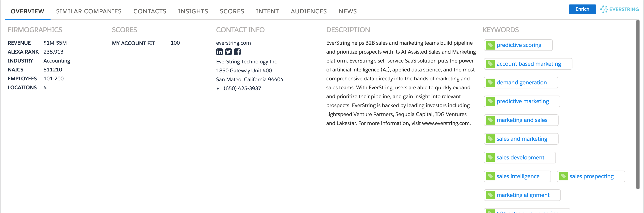Click the tag icon on demand generation
644x213 pixels.
(491, 82)
